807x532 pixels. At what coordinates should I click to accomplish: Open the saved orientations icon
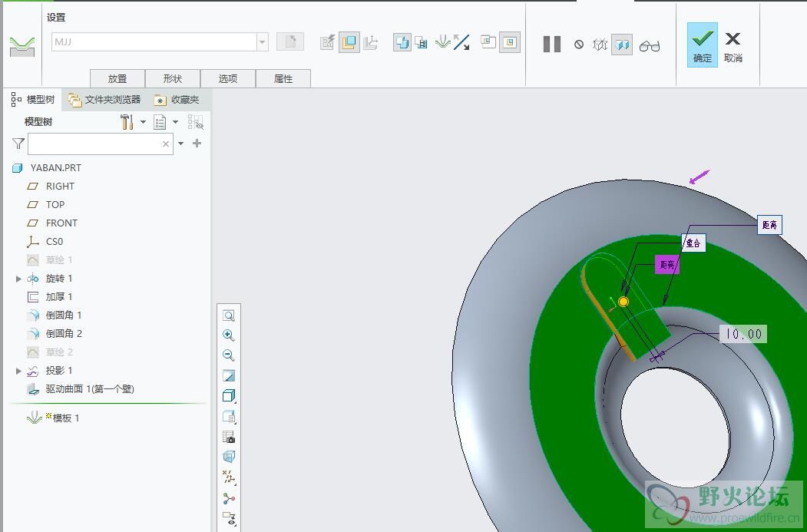click(x=229, y=416)
